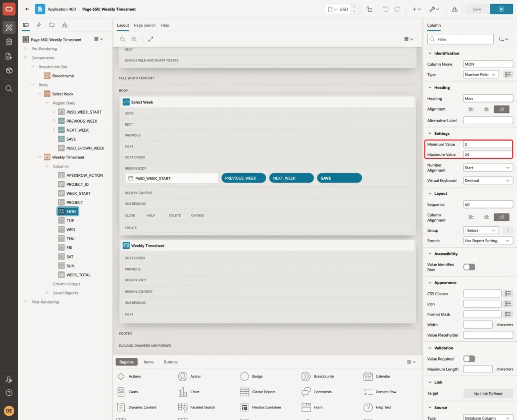Select left heading alignment

(x=471, y=109)
